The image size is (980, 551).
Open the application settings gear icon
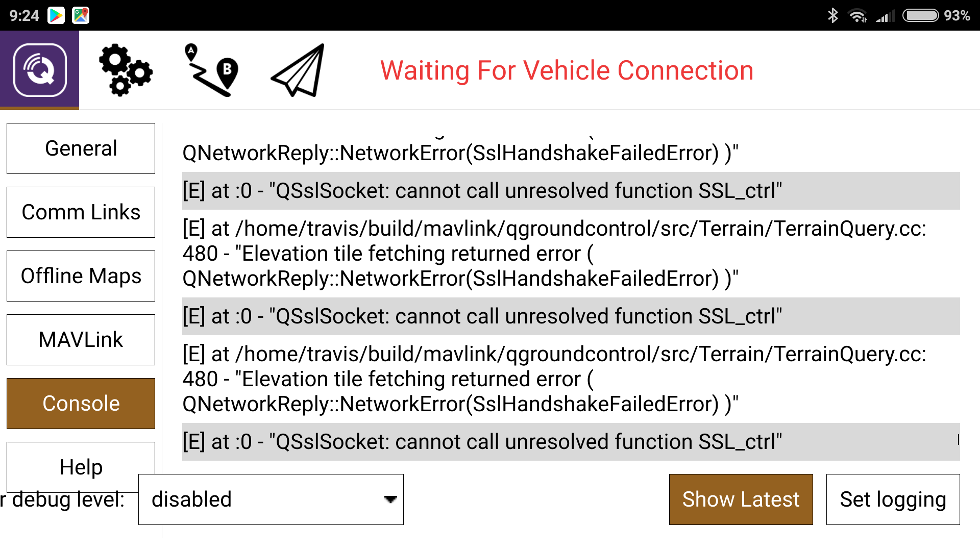[124, 70]
